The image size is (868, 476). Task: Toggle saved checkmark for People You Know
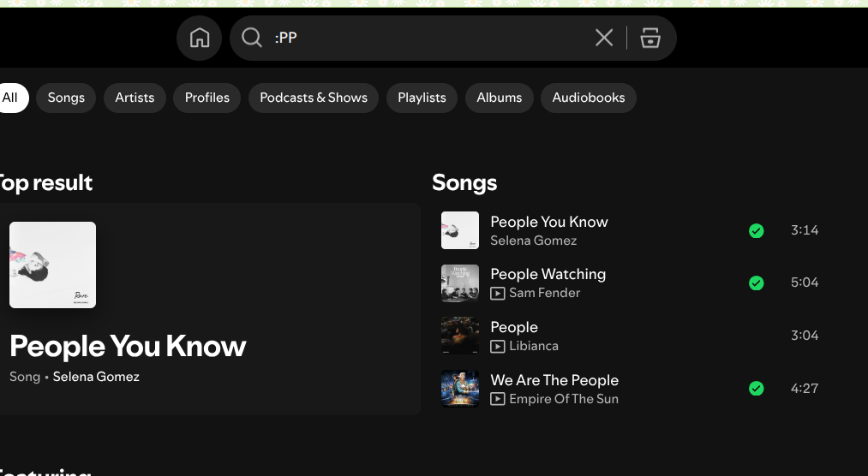tap(756, 230)
